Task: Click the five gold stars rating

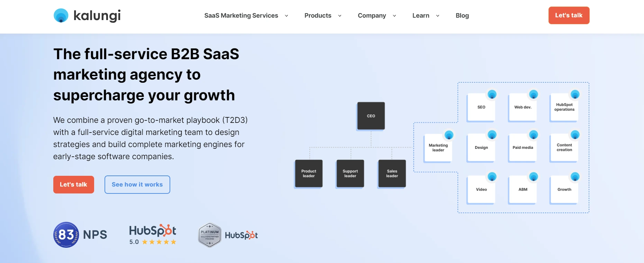Action: pyautogui.click(x=159, y=242)
